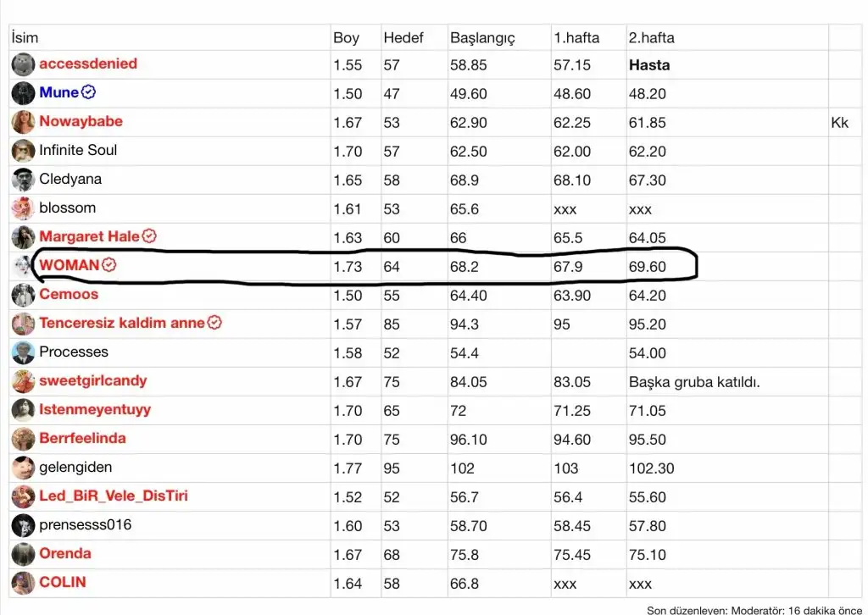Open the Nowaybabe username link
This screenshot has height=615, width=868.
coord(81,121)
